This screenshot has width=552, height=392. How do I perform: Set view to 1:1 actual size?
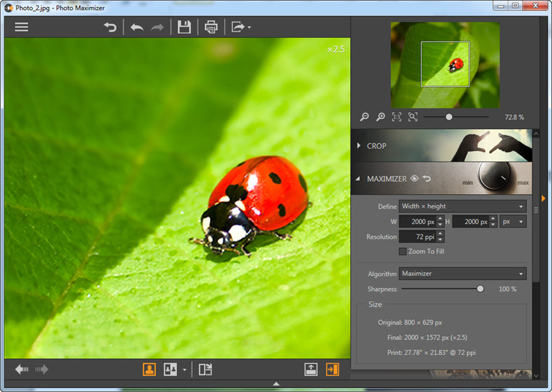tap(397, 117)
